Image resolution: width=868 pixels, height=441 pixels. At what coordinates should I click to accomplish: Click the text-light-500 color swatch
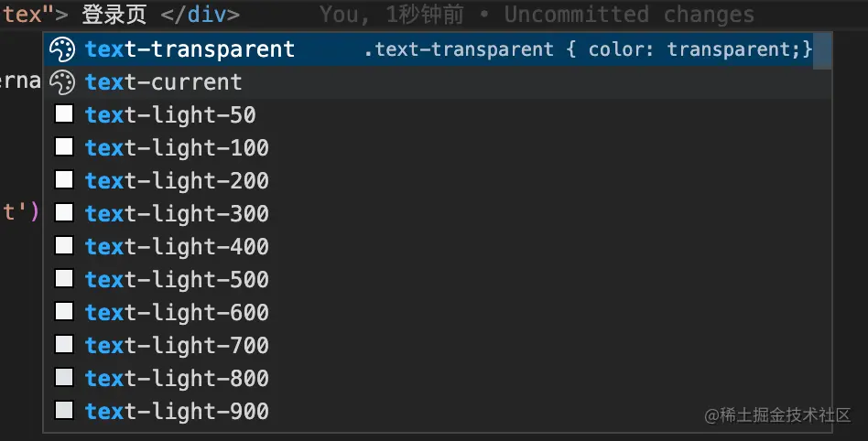coord(64,279)
